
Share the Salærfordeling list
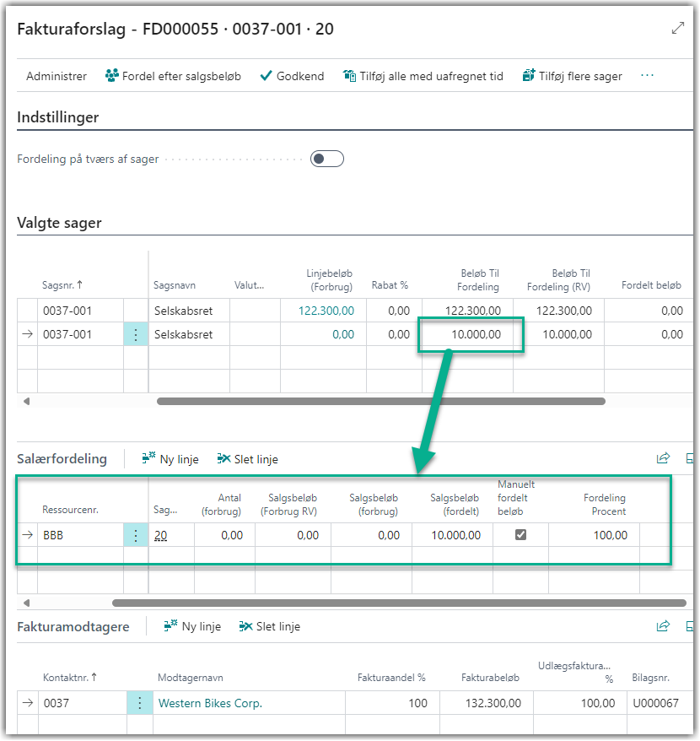pyautogui.click(x=663, y=458)
